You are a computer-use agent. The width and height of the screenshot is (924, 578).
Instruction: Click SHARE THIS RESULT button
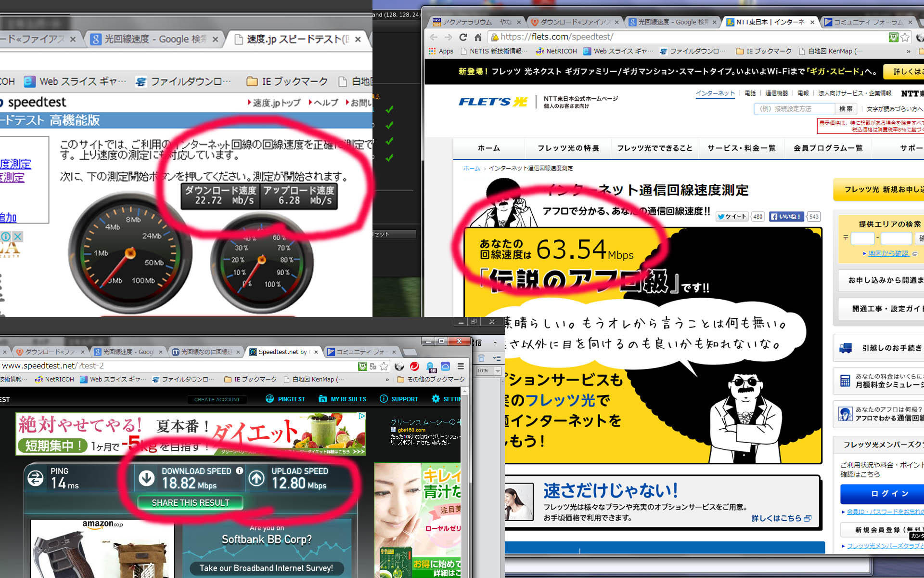click(190, 503)
